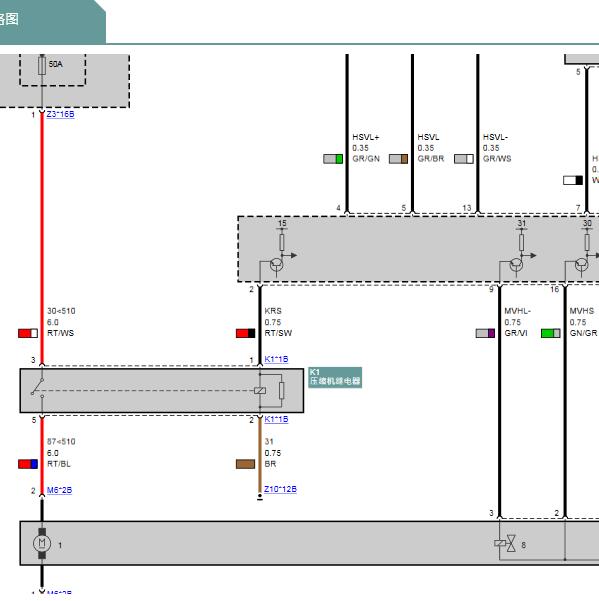599x601 pixels.
Task: Select the K1 压缩机继电器 relay label
Action: 335,378
